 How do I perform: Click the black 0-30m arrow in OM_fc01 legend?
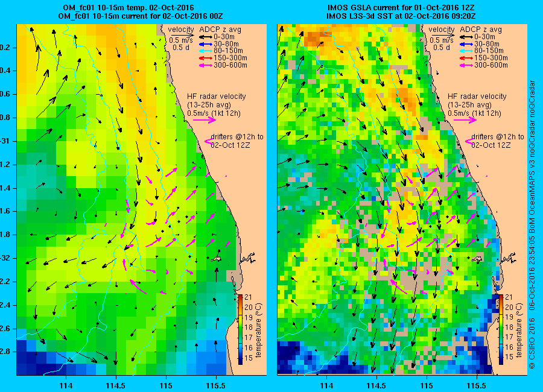tap(205, 37)
